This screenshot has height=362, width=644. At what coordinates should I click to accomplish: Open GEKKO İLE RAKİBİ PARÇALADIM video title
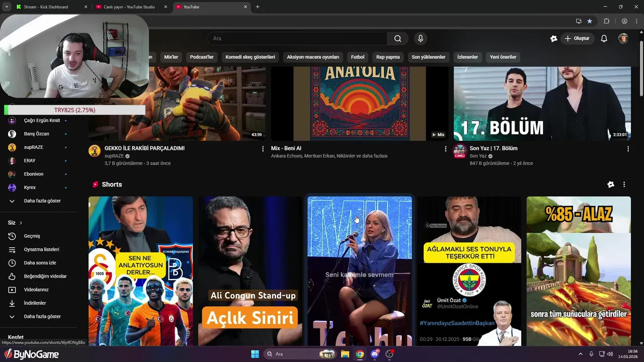[x=144, y=148]
